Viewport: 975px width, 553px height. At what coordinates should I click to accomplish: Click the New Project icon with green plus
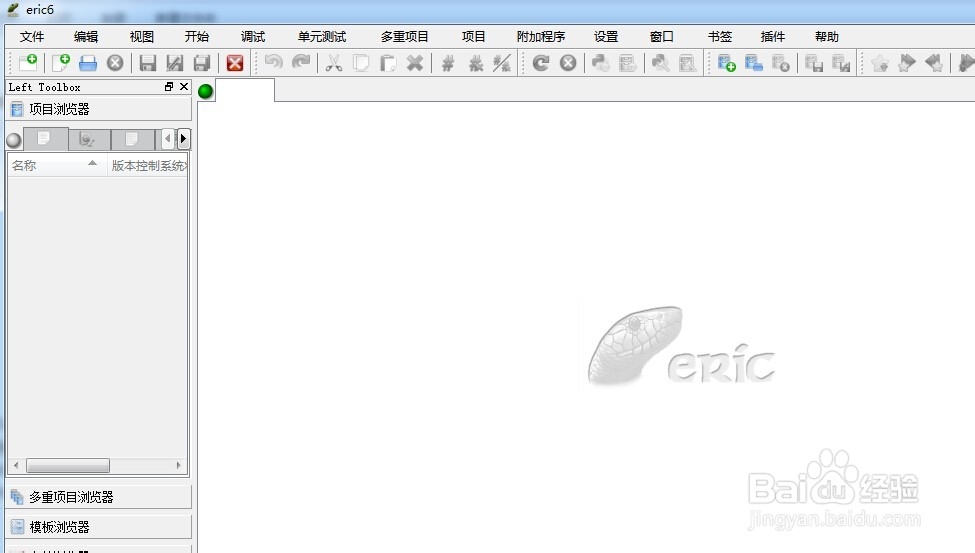726,63
